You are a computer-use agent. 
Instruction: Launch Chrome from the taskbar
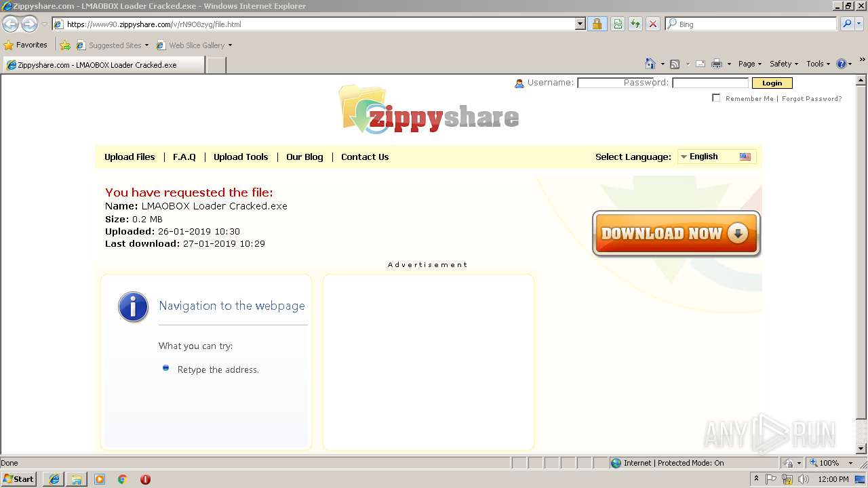[123, 479]
